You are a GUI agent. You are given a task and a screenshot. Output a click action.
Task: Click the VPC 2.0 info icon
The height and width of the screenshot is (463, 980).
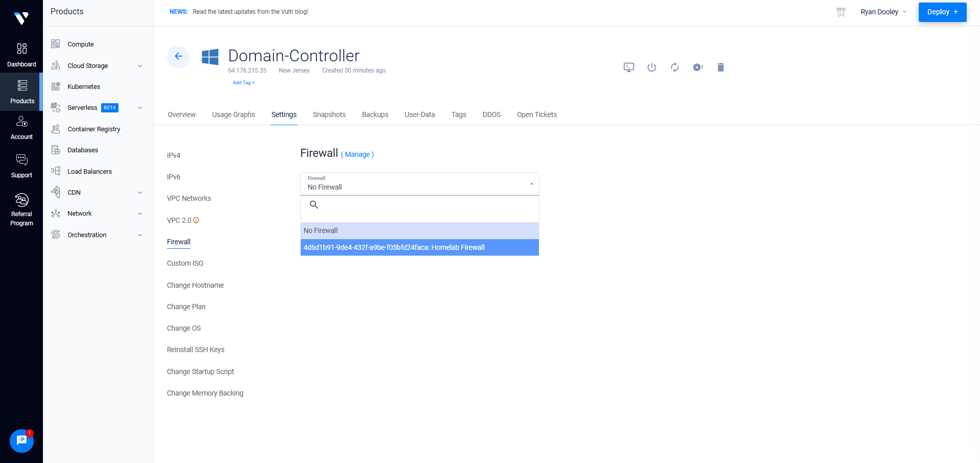196,220
